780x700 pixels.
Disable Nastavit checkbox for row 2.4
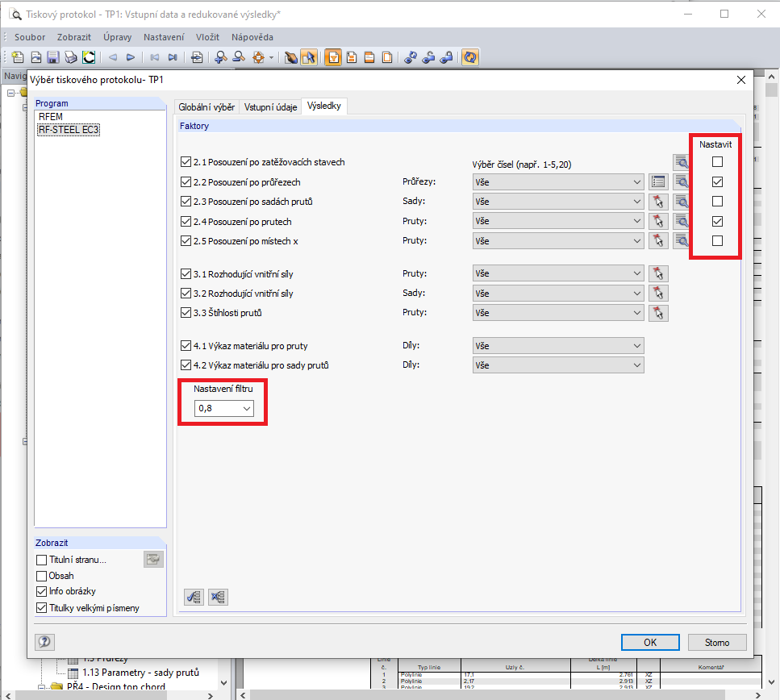(717, 222)
